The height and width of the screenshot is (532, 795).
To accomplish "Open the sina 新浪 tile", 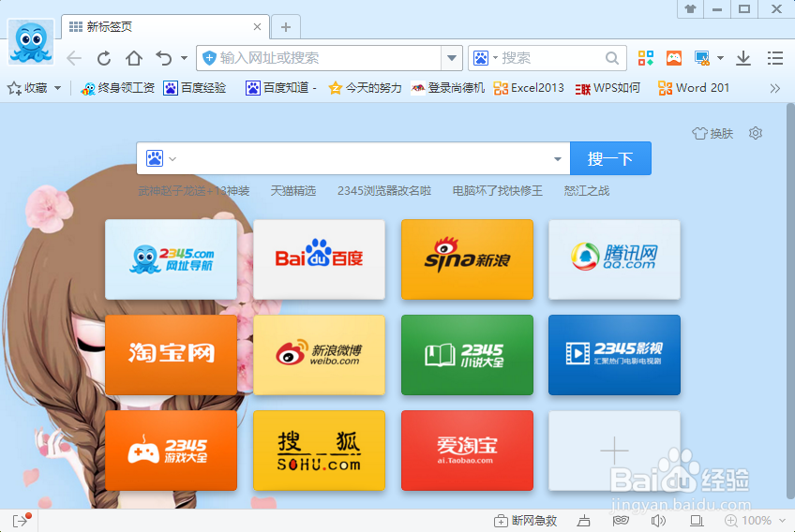I will pos(467,259).
